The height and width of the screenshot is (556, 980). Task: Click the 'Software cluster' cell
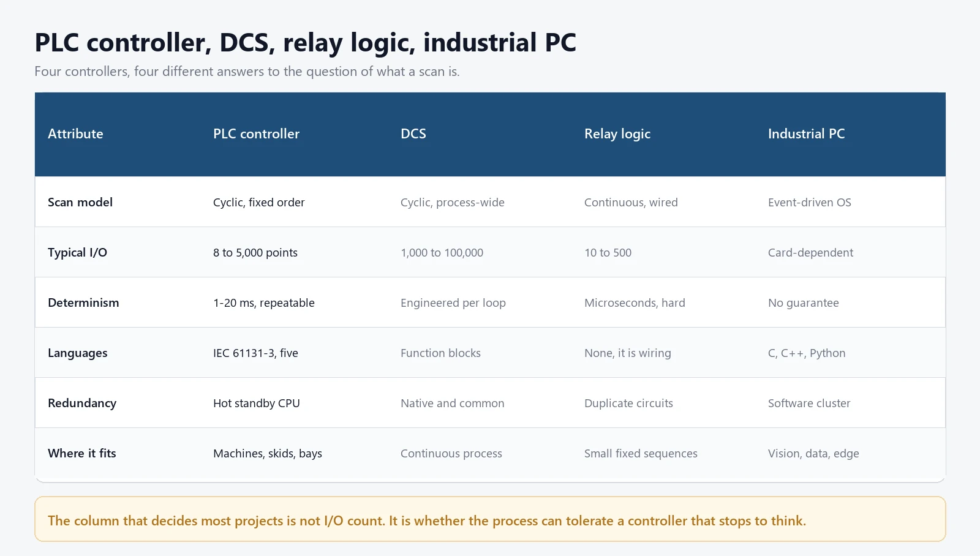(x=809, y=403)
